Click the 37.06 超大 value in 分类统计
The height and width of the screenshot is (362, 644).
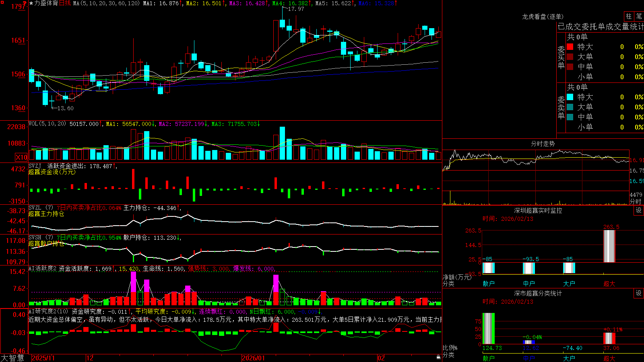pyautogui.click(x=611, y=348)
